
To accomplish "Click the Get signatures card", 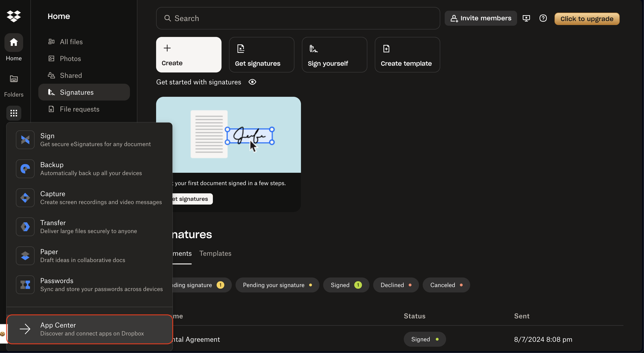I will [x=261, y=55].
